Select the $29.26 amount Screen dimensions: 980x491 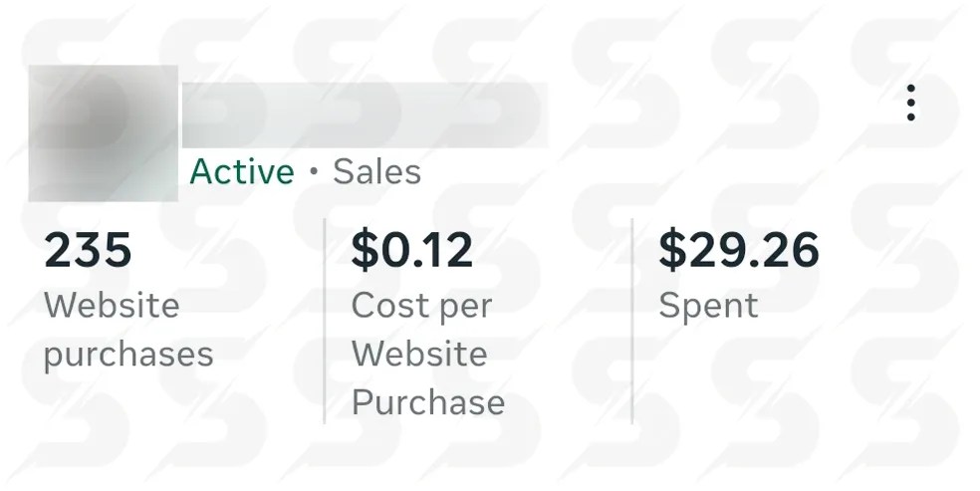[x=738, y=249]
